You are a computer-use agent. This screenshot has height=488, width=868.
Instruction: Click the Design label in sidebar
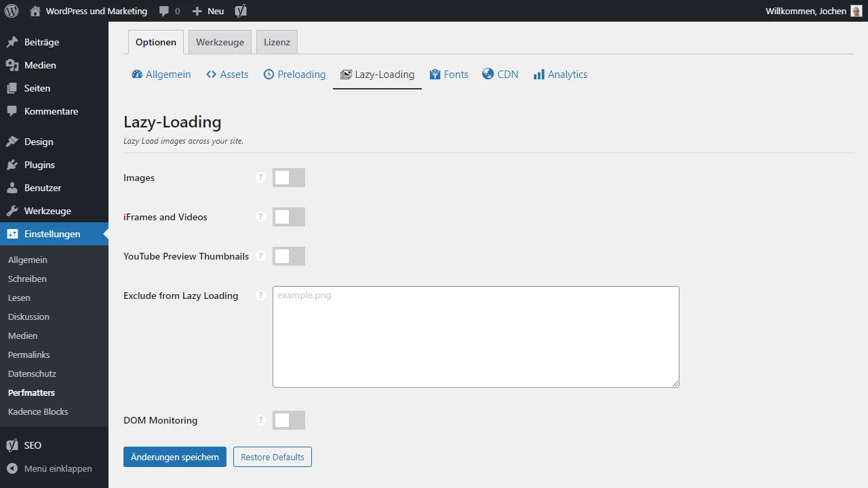click(39, 142)
